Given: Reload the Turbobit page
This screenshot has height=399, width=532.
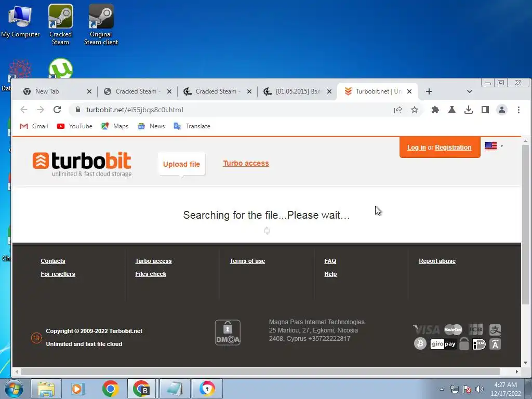Looking at the screenshot, I should [x=57, y=110].
